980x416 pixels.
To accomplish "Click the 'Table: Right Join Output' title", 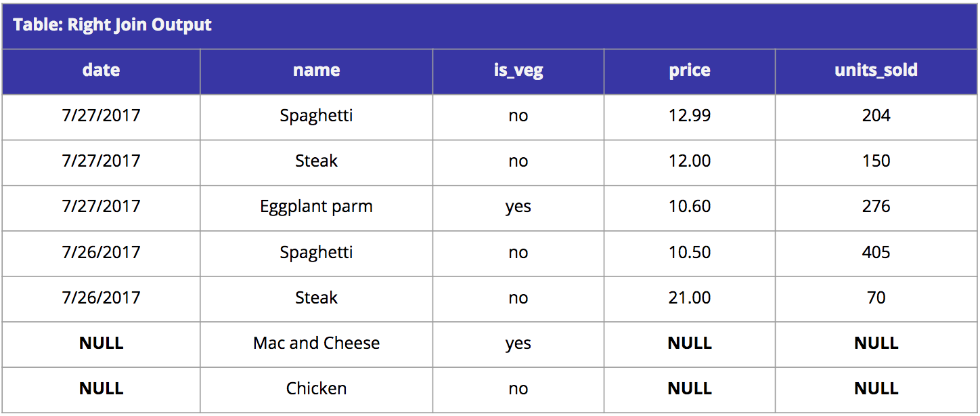I will (112, 26).
